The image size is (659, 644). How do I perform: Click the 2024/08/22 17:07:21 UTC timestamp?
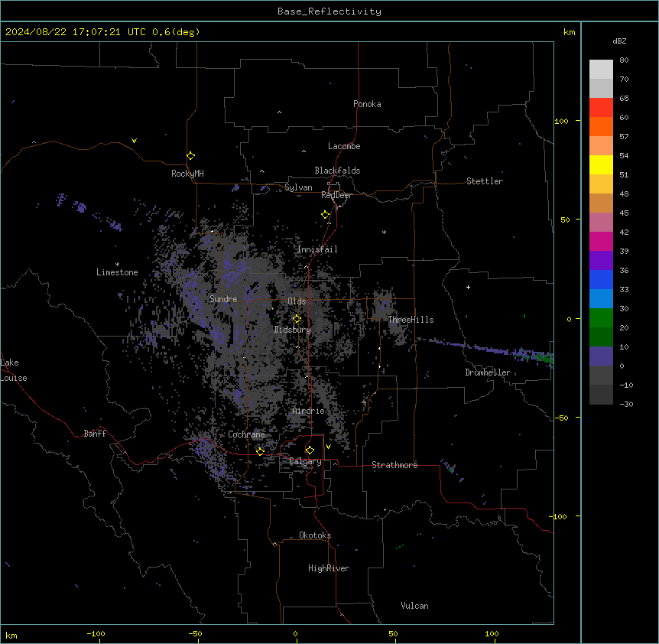pos(102,32)
